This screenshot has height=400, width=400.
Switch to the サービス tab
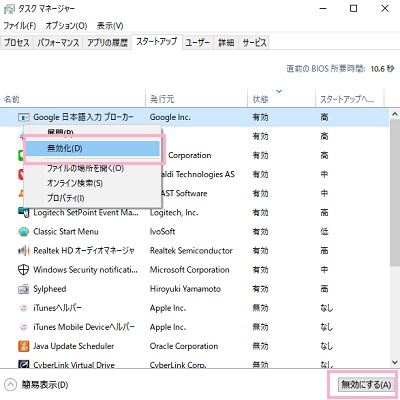254,42
